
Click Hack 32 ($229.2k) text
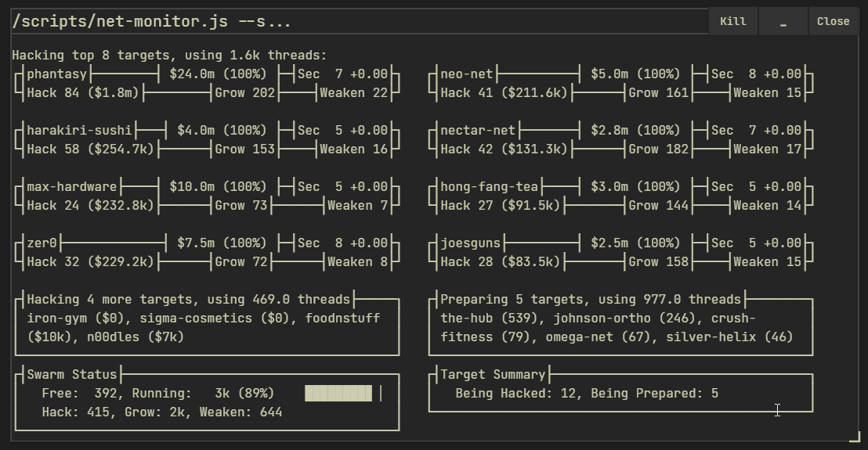[91, 262]
